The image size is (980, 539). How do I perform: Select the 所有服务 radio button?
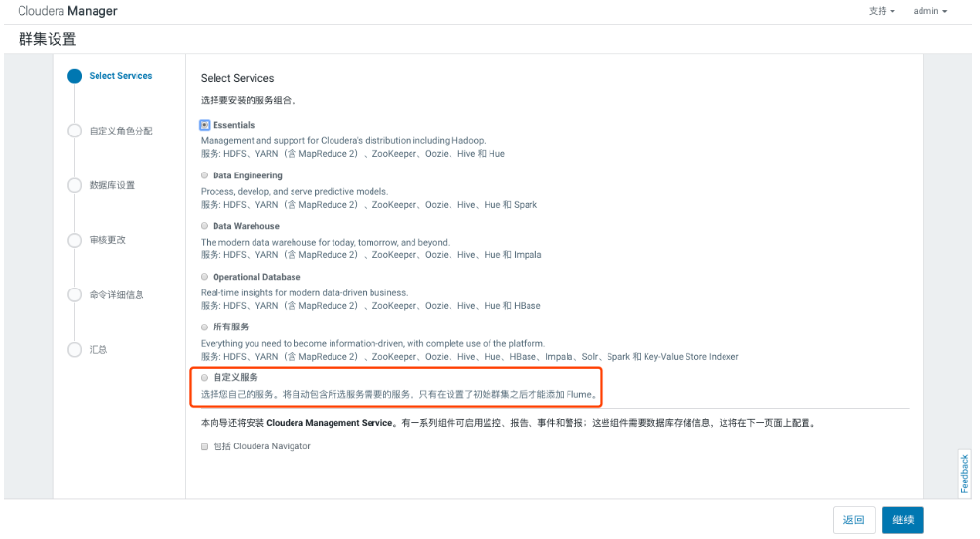pos(205,327)
